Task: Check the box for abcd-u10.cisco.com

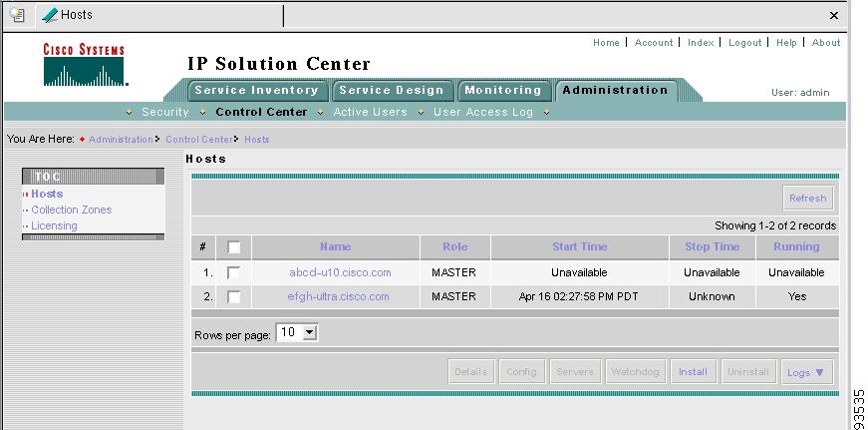Action: pos(233,272)
